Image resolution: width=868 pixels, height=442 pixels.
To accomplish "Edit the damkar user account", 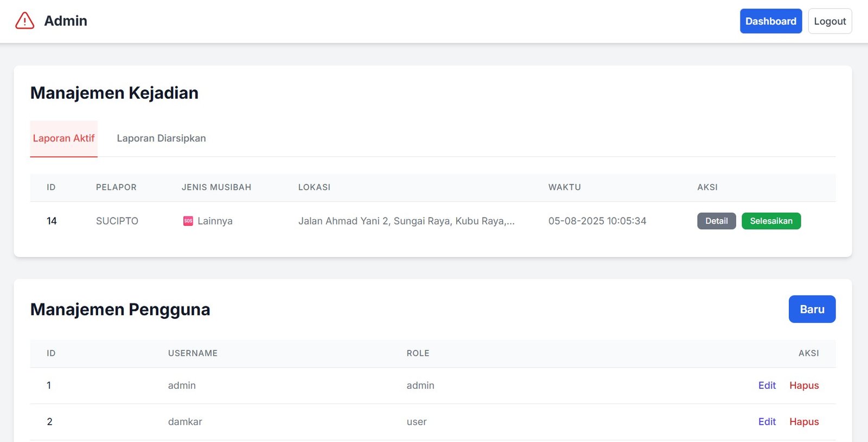I will point(767,422).
